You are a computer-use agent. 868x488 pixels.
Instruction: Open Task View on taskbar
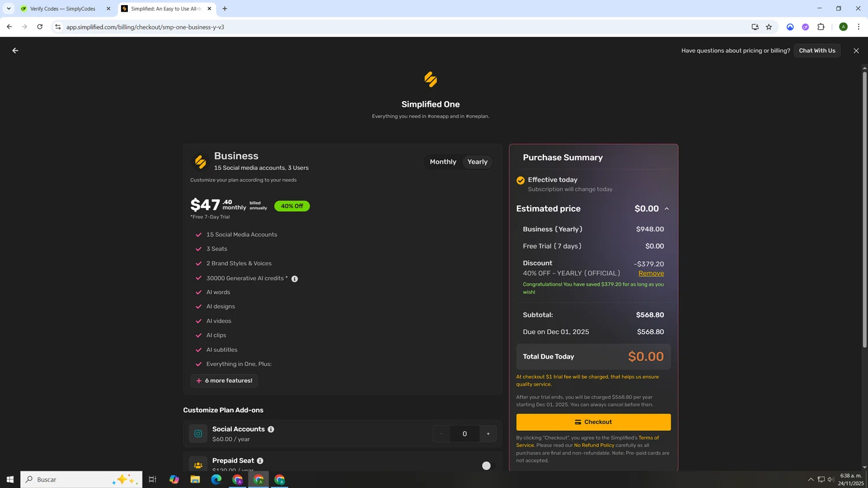pos(152,479)
